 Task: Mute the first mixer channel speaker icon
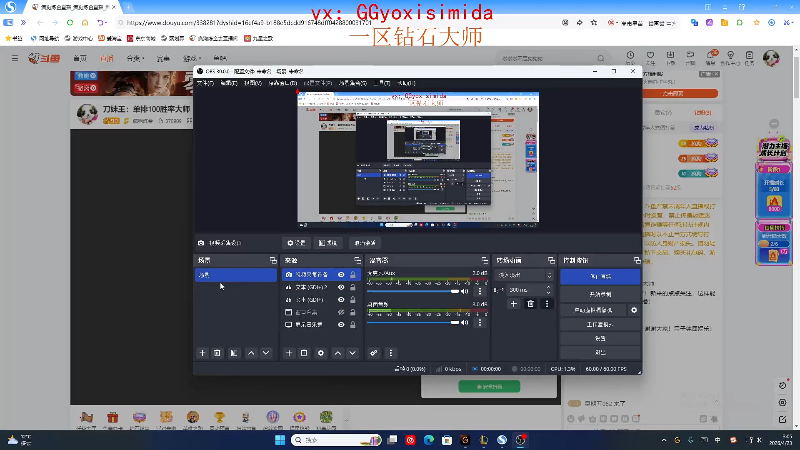tap(465, 291)
